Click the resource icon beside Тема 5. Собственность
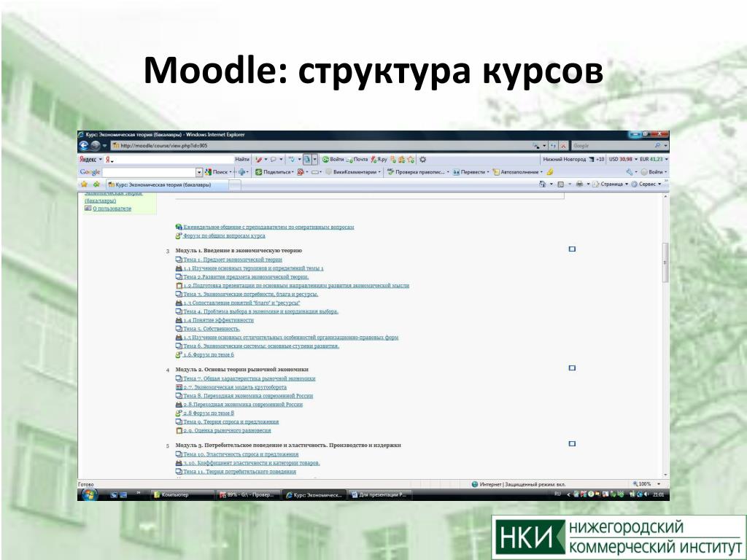Viewport: 747px width, 560px height. tap(179, 329)
